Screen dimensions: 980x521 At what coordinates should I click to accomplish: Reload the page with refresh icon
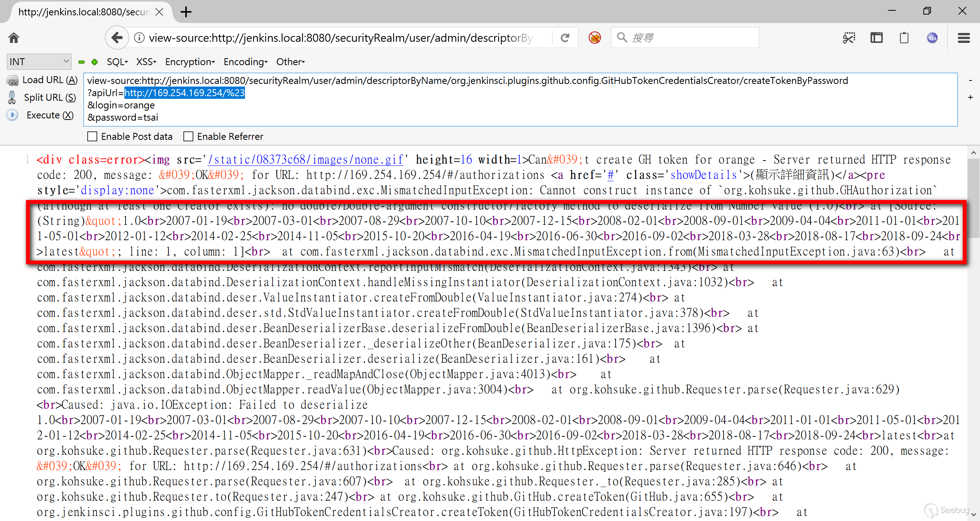565,38
